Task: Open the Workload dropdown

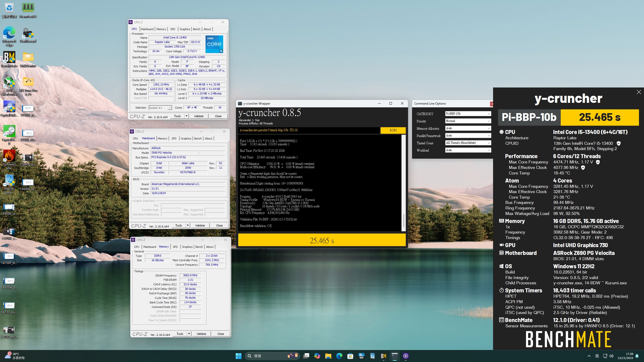Action: click(x=468, y=150)
